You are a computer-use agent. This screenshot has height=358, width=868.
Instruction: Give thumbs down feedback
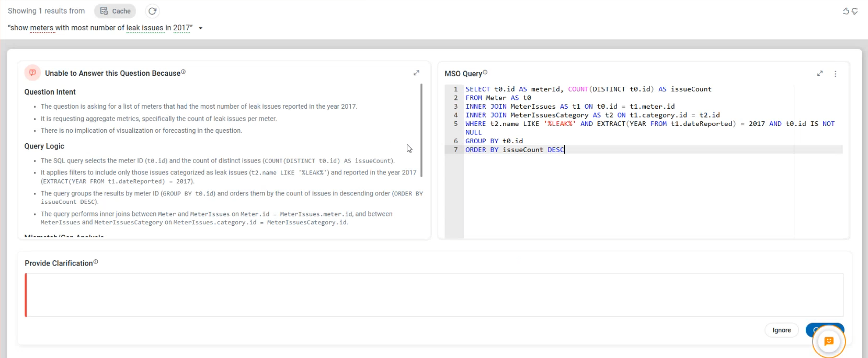click(x=855, y=11)
